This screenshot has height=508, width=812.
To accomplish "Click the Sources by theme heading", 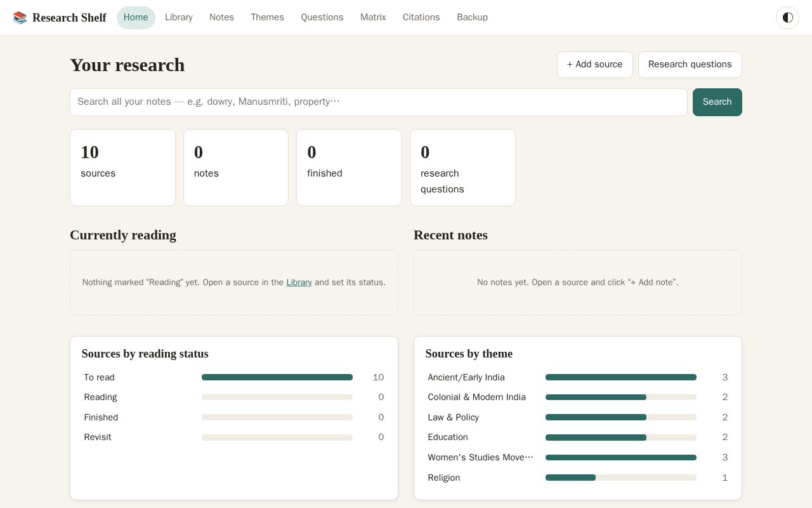I will tap(469, 354).
